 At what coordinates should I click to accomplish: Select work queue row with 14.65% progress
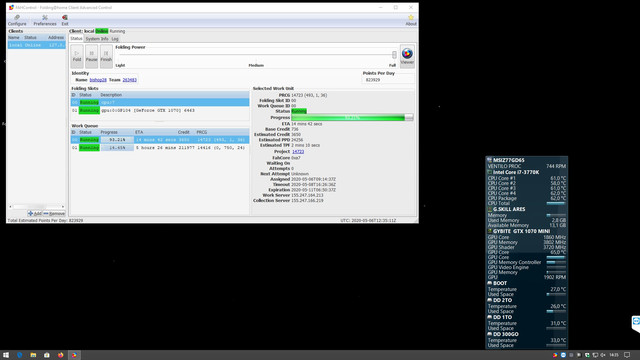tap(160, 147)
